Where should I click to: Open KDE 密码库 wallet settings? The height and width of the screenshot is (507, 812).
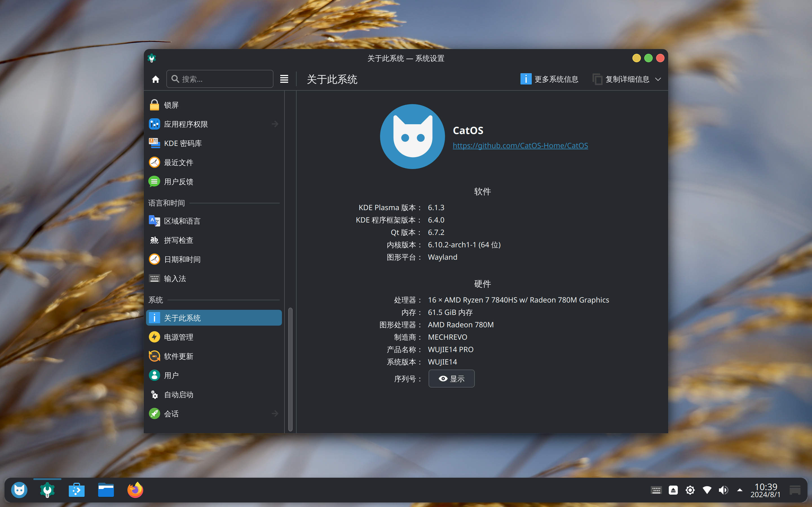click(214, 143)
